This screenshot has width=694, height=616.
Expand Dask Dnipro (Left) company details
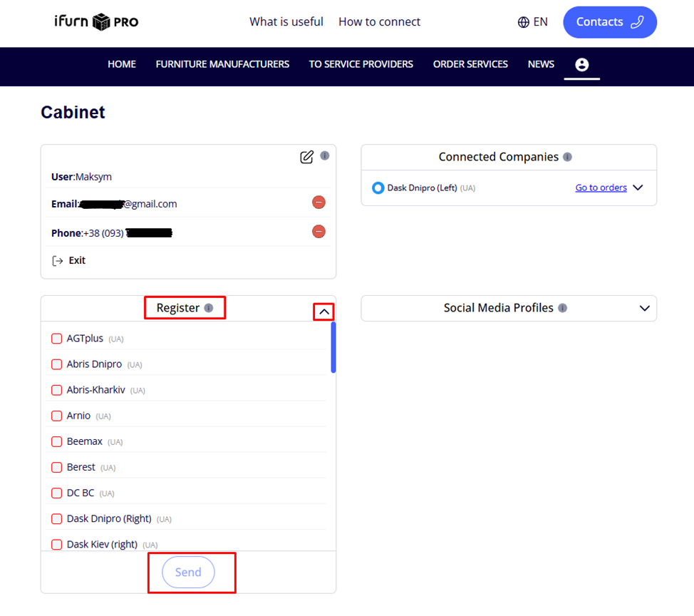click(638, 188)
